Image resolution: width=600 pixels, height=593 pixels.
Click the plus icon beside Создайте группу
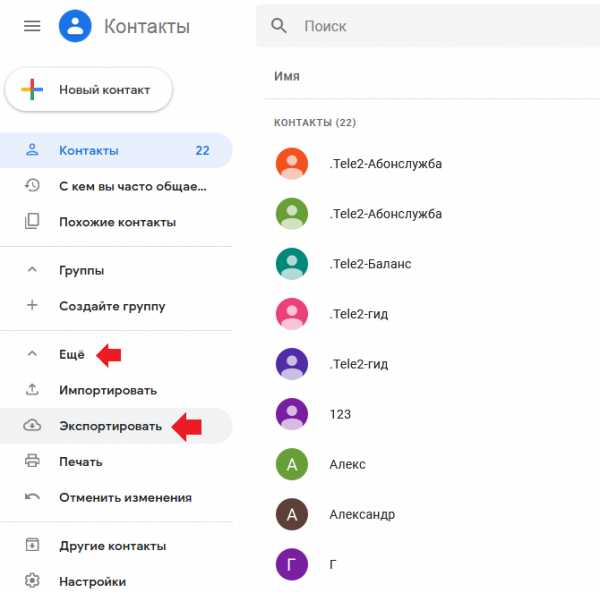tap(32, 305)
